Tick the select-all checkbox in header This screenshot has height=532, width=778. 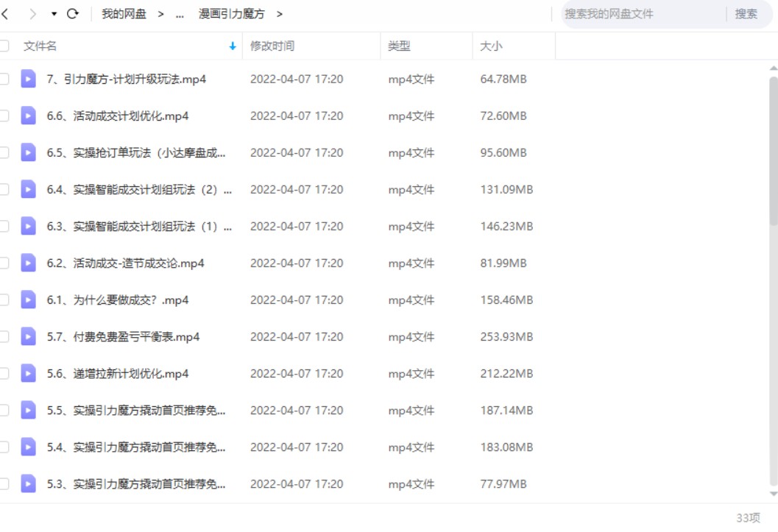click(4, 46)
